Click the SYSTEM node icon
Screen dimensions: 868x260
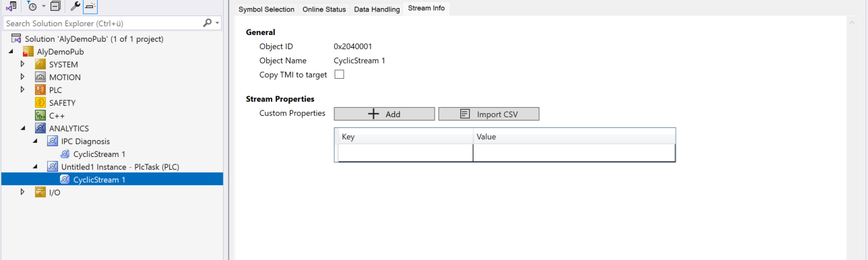(x=40, y=65)
